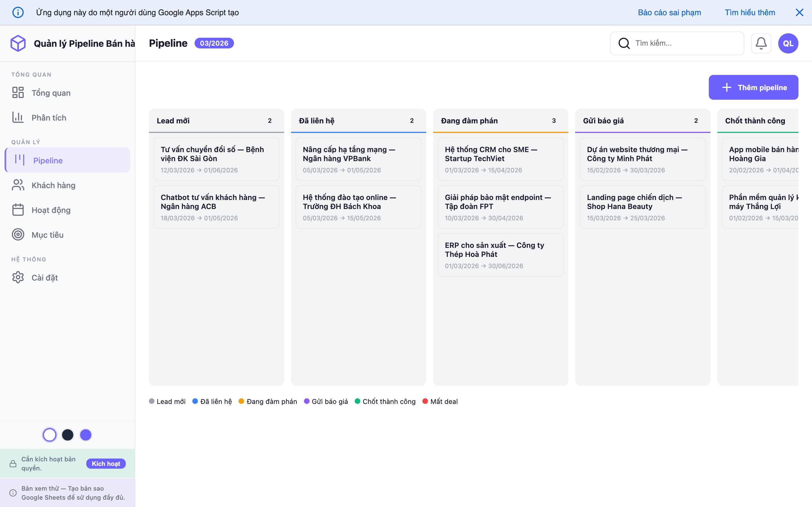Click the QL user avatar

tap(788, 43)
